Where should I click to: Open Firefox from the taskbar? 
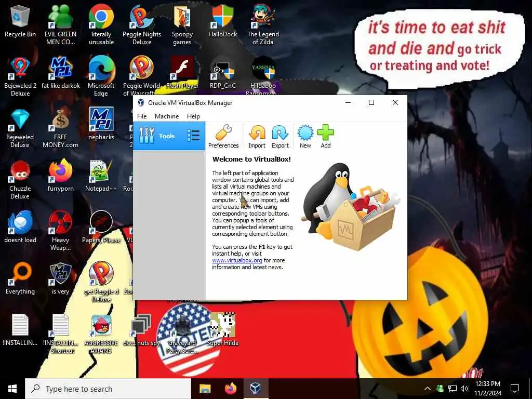231,389
